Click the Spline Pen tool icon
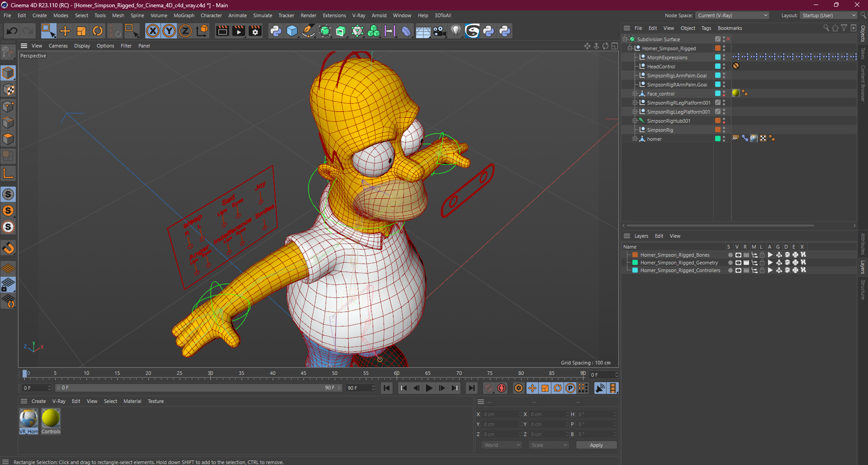 coord(308,31)
